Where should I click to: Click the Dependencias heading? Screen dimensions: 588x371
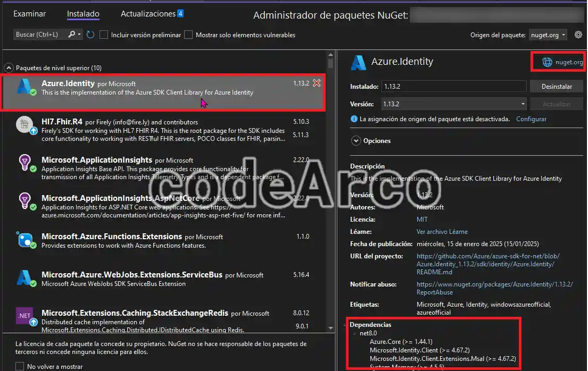coord(370,325)
